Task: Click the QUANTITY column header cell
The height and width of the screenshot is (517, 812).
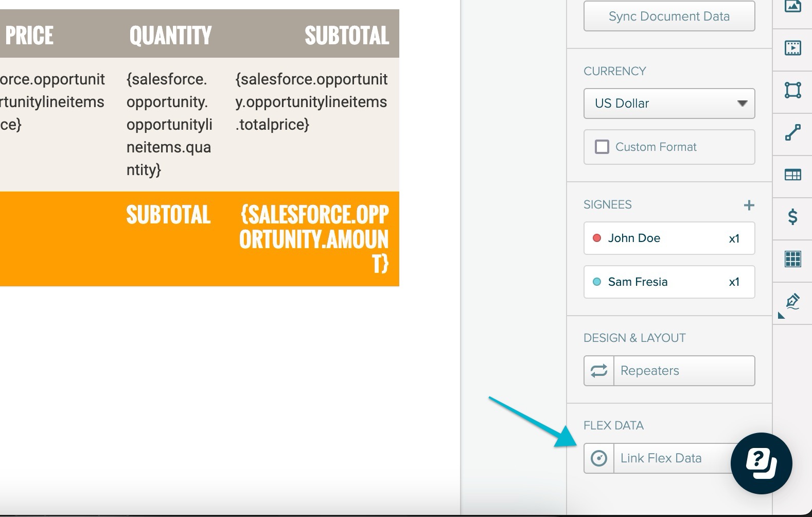Action: (170, 36)
